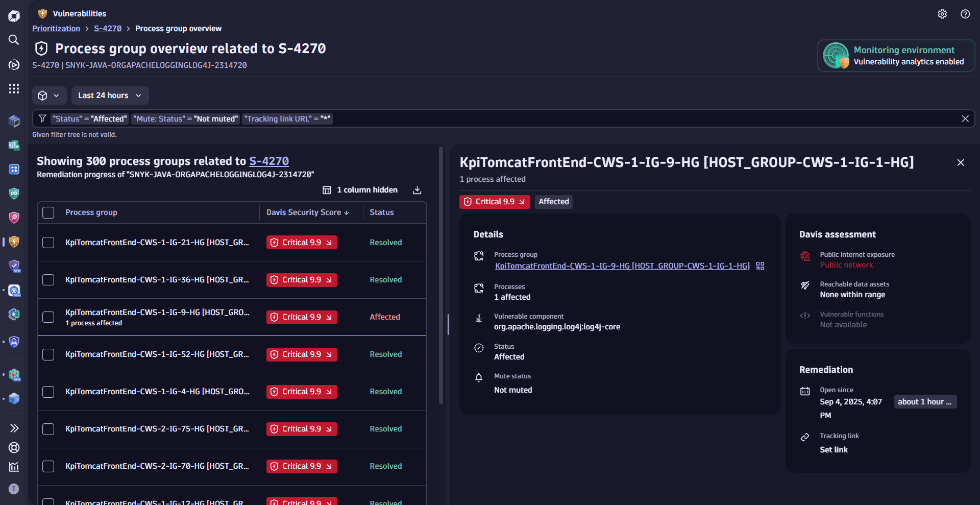Screen dimensions: 980x505
Task: Select the "Tracking link URL" filter chip
Action: pyautogui.click(x=287, y=119)
